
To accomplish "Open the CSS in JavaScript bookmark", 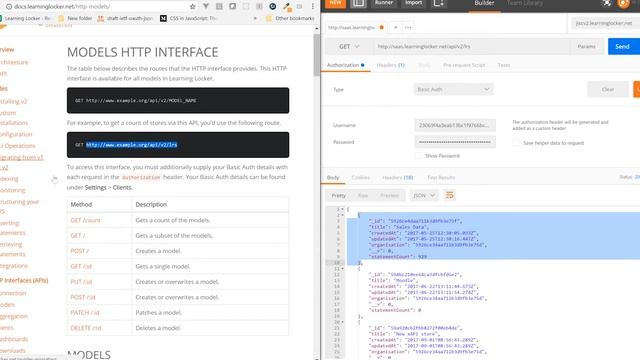I will [188, 18].
